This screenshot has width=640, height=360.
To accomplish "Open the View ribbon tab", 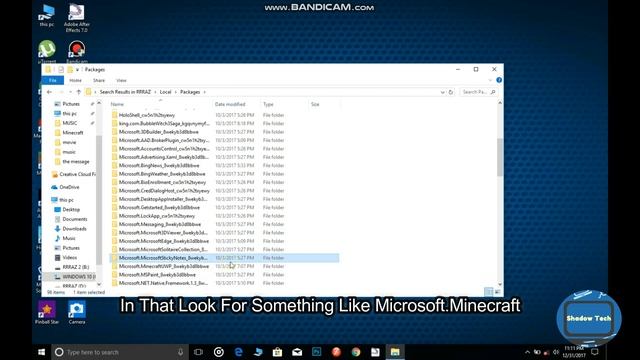I will [x=121, y=80].
